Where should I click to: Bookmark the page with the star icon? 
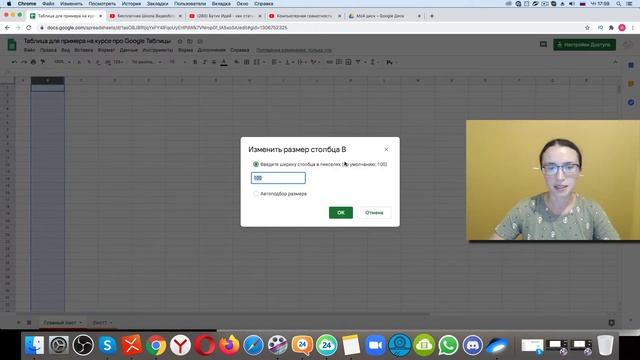coord(587,28)
